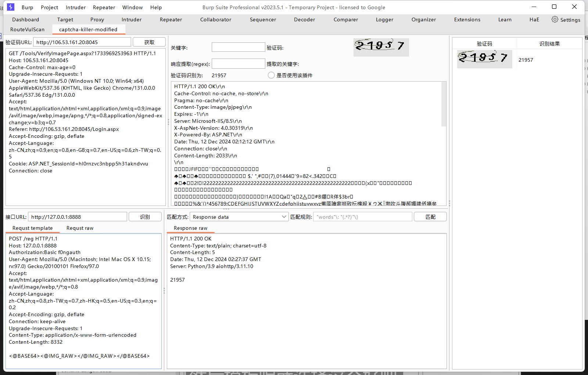Switch to the Learn tab
Viewport: 588px width, 375px height.
click(505, 19)
